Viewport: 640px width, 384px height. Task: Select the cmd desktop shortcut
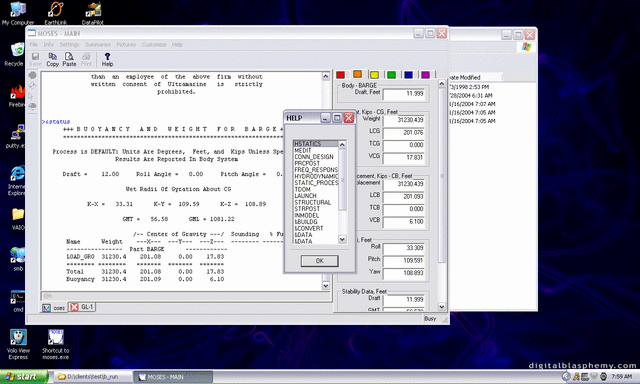point(18,301)
